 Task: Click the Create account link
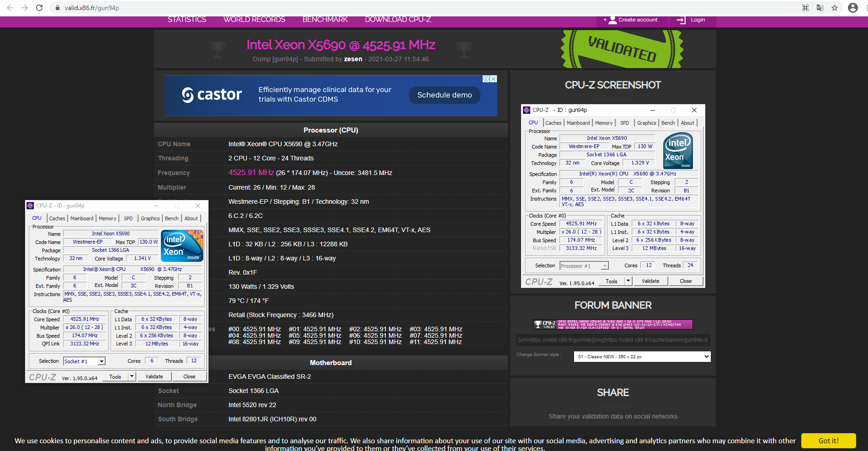[x=638, y=20]
